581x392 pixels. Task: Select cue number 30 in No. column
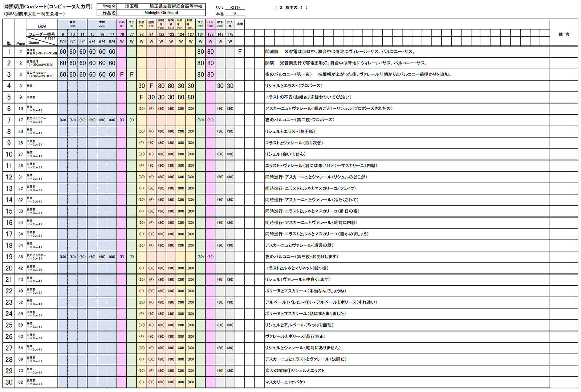[9, 382]
